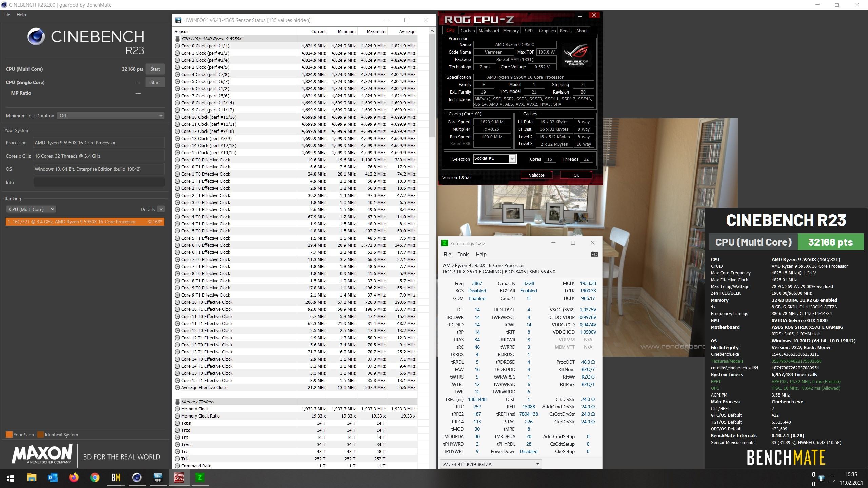
Task: Open the Windows Start menu
Action: tap(10, 478)
